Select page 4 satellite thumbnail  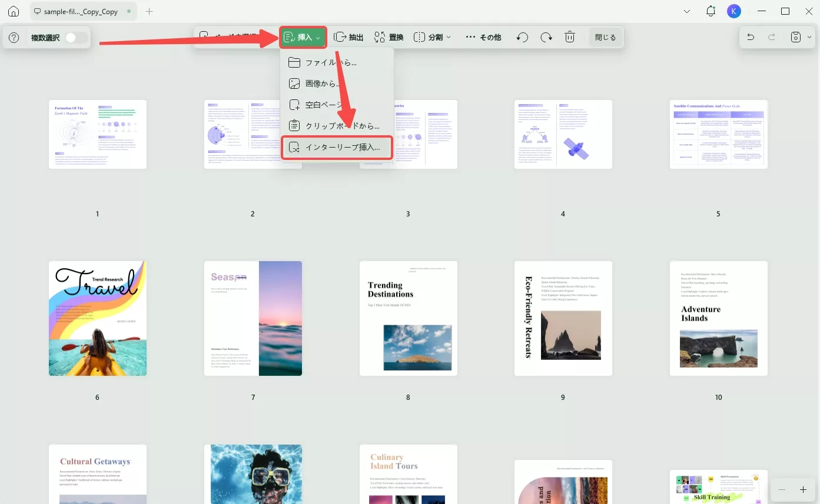coord(563,134)
